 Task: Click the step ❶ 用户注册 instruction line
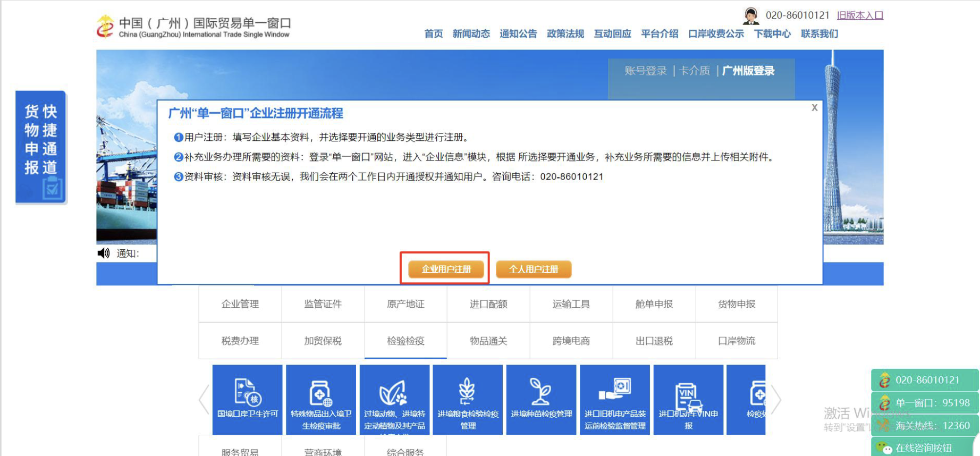coord(322,137)
